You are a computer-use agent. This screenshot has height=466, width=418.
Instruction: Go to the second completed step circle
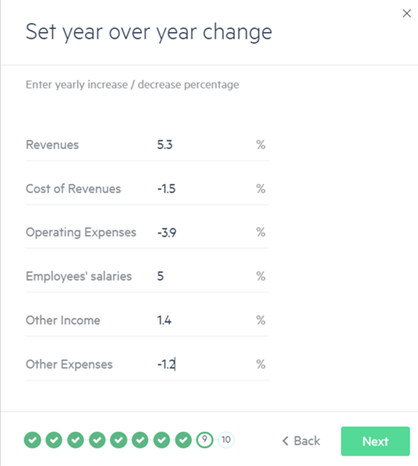click(x=54, y=440)
